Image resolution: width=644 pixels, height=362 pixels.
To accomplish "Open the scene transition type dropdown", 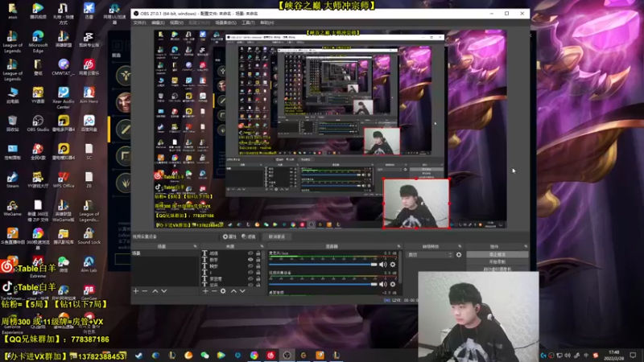I will 430,255.
